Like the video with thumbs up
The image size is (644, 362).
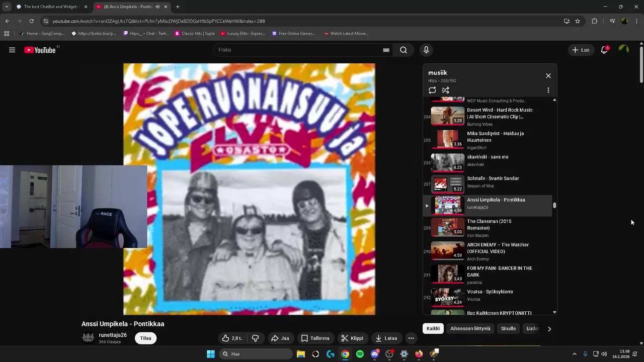(x=232, y=338)
